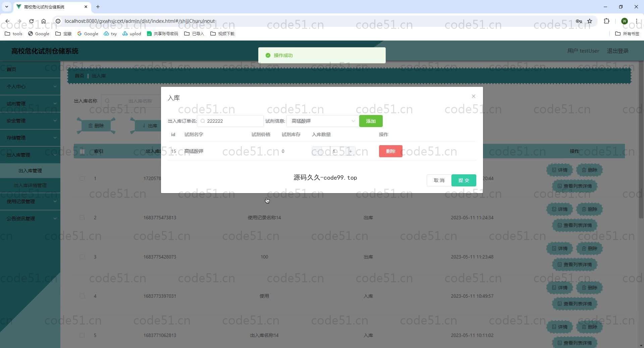Viewport: 644px width, 348px height.
Task: Open a new browser tab
Action: 98,7
